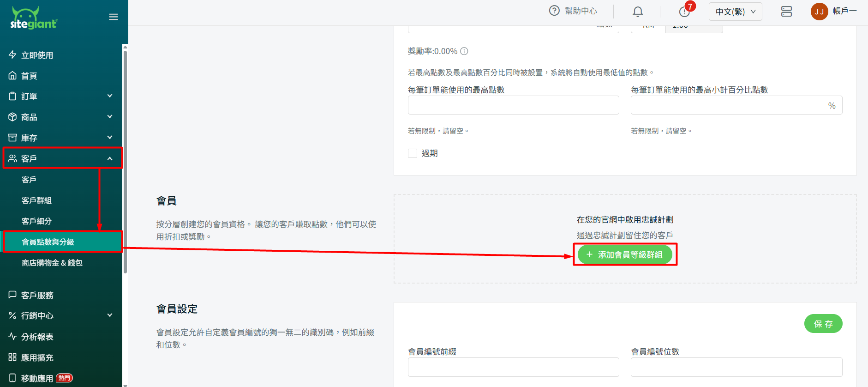This screenshot has width=868, height=387.
Task: Collapse sidebar with hamburger menu icon
Action: pos(114,17)
